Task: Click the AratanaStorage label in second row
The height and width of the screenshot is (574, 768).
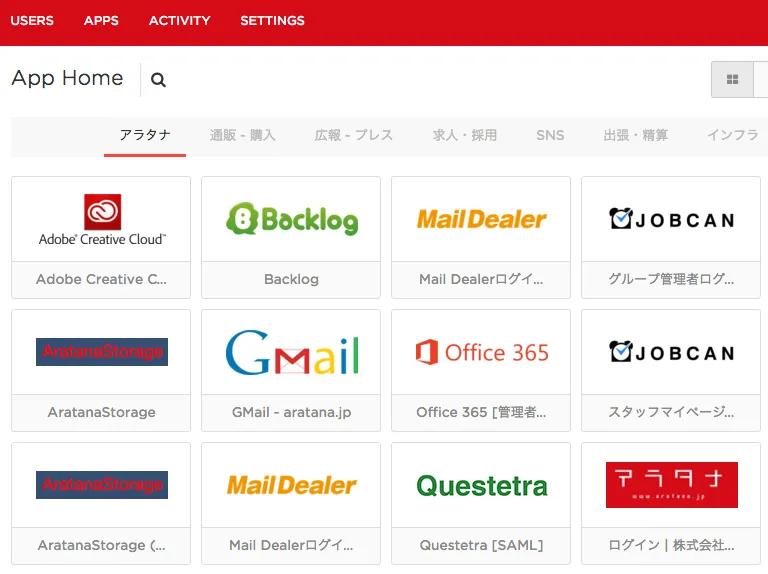Action: 101,412
